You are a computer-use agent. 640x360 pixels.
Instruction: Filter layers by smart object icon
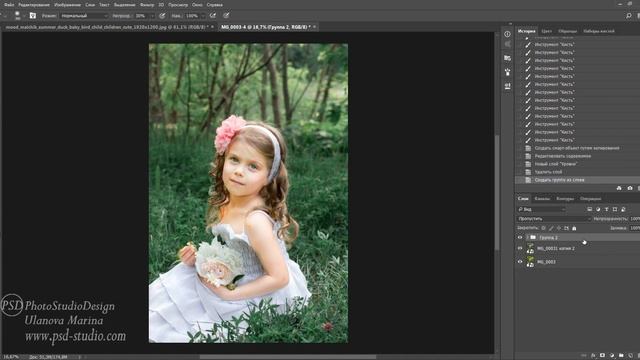[623, 209]
